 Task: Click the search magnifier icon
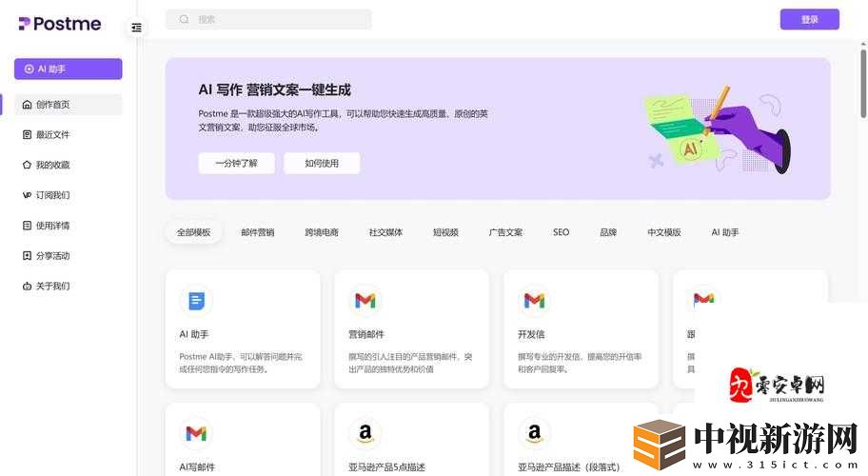pyautogui.click(x=185, y=19)
